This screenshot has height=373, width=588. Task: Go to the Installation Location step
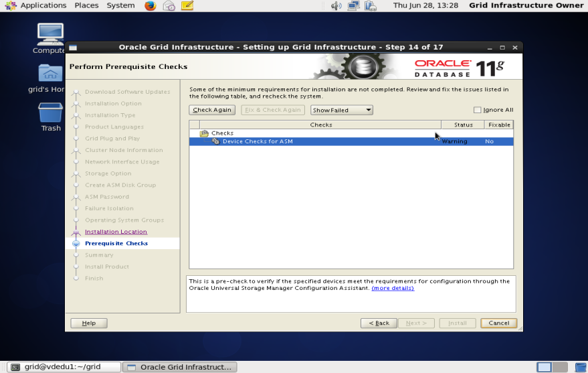pyautogui.click(x=116, y=232)
